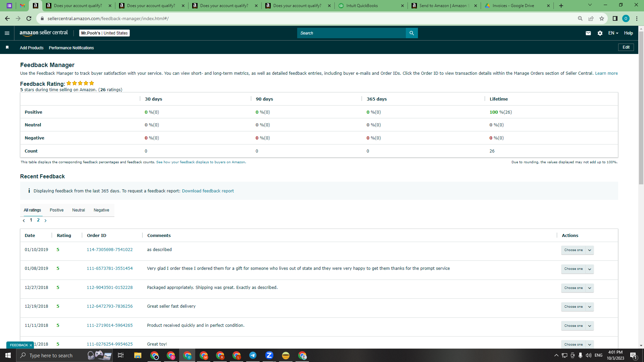Expand actions dropdown for 01/10/2019 feedback
Screen dimensions: 644x362
590,250
